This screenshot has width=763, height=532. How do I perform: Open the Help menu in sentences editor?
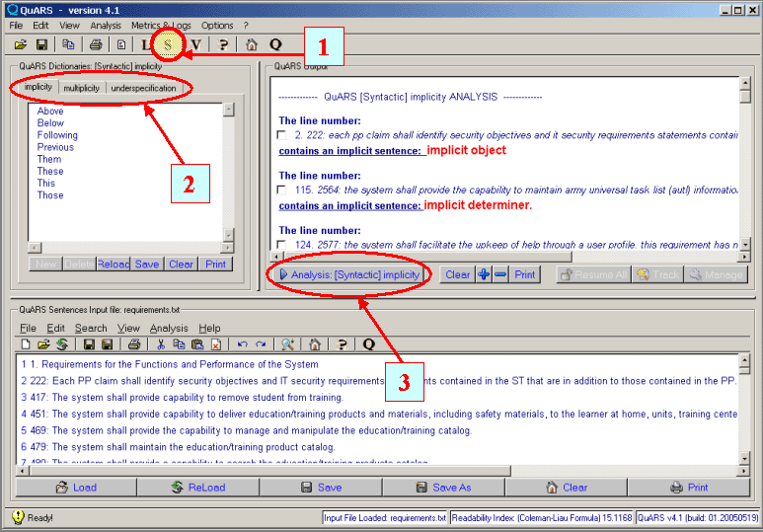[x=209, y=328]
